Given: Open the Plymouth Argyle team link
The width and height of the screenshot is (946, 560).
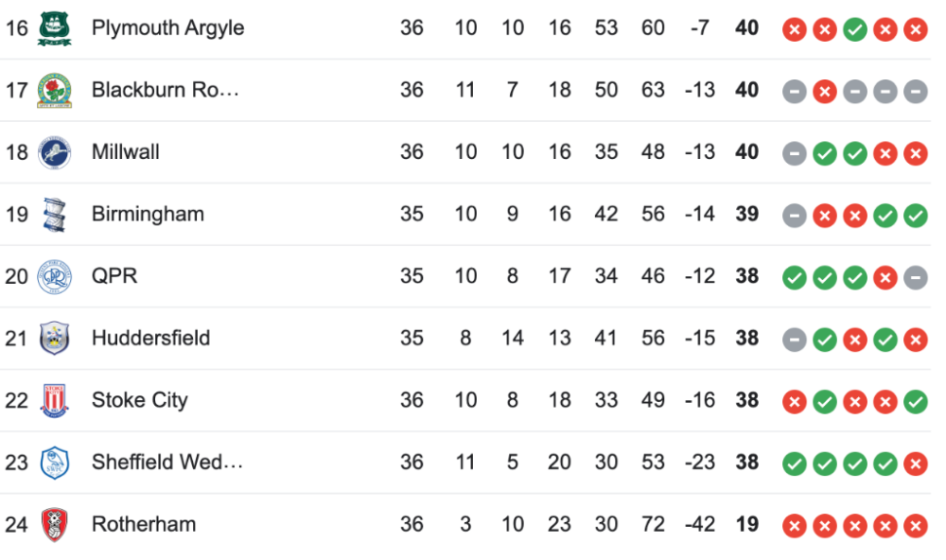Looking at the screenshot, I should tap(167, 28).
